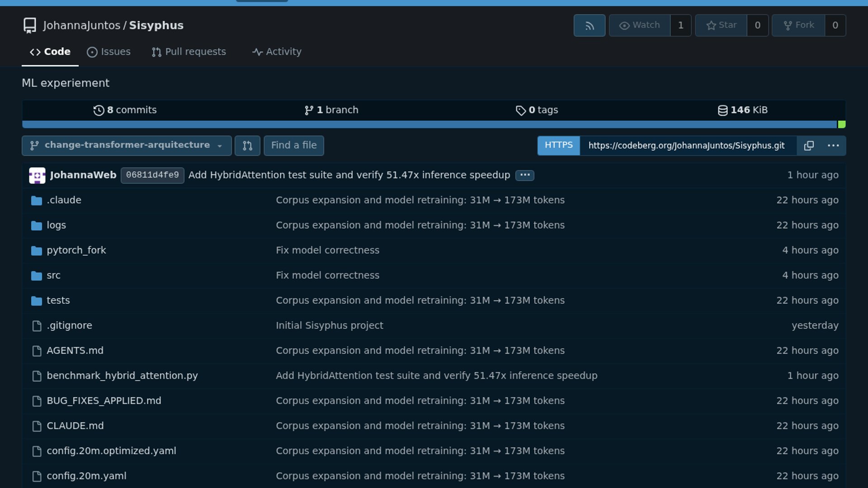Click the JohannaWeb avatar image
Screen dimensions: 868x488
pos(37,175)
